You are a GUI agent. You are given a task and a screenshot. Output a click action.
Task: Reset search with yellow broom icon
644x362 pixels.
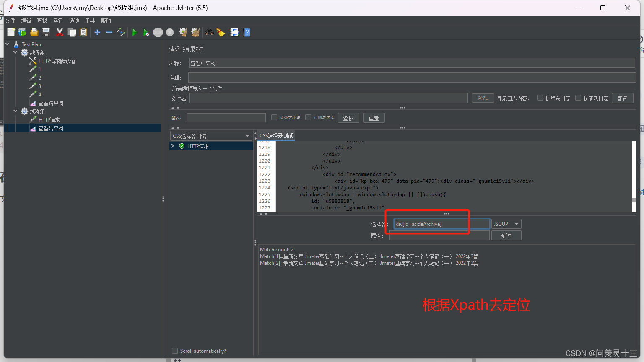pyautogui.click(x=221, y=32)
